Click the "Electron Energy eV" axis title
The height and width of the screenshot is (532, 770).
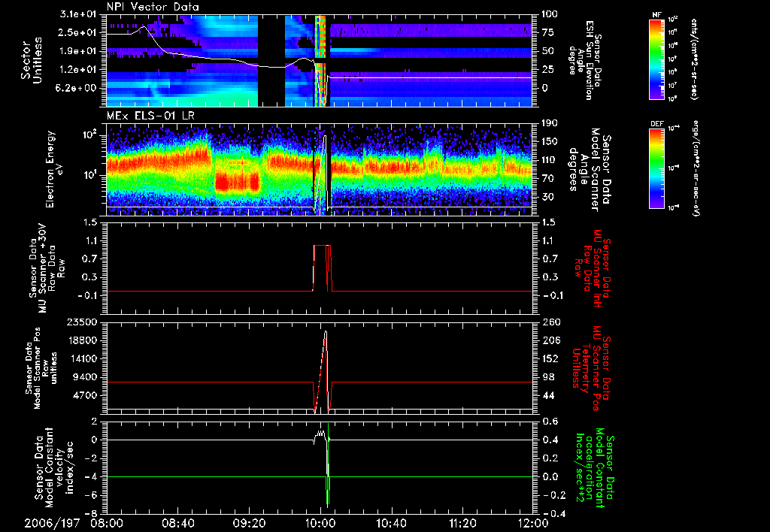tap(55, 169)
